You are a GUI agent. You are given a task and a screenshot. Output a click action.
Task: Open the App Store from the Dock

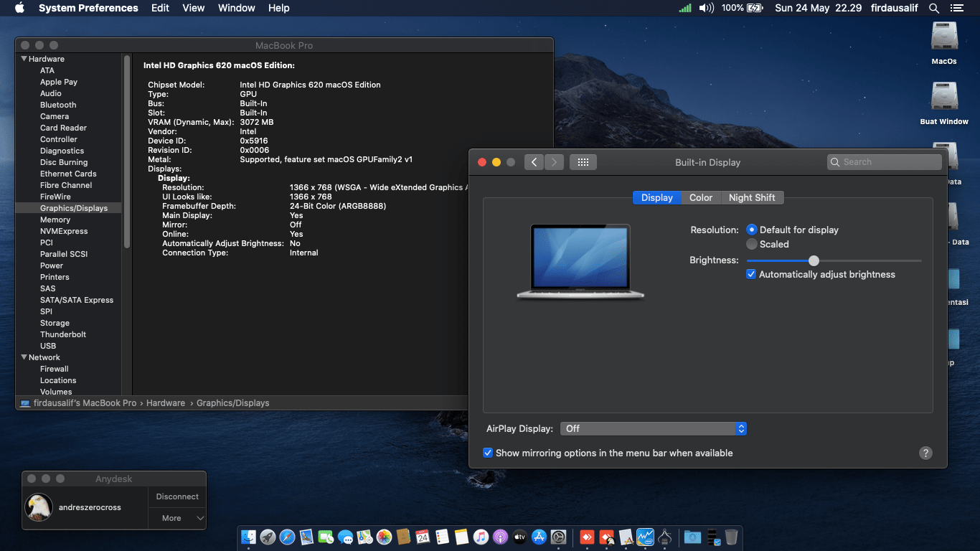[x=539, y=537]
